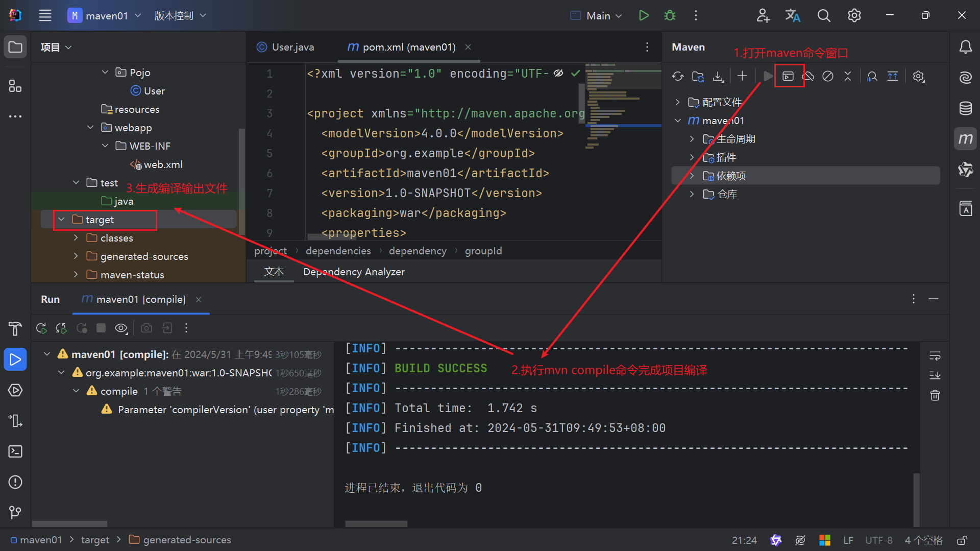Rerun maven01 compile in Run panel
This screenshot has height=551, width=980.
[x=41, y=328]
